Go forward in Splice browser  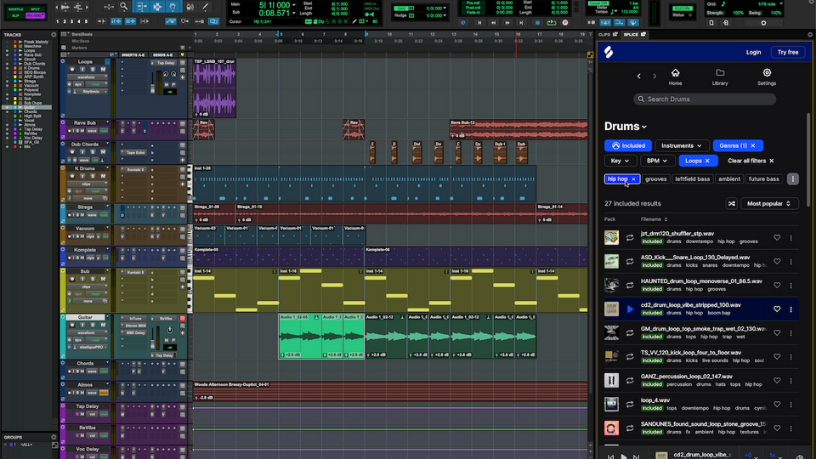tap(654, 76)
